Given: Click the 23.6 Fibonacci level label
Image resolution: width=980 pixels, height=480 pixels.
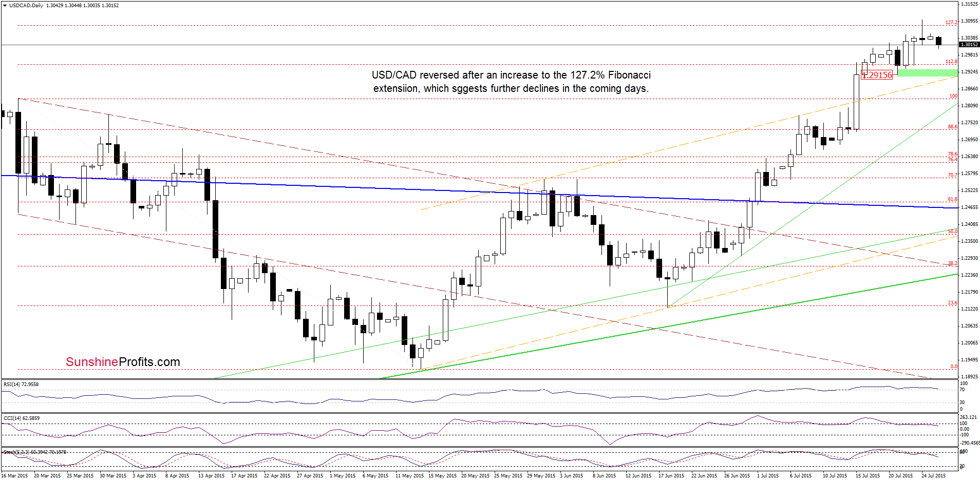Looking at the screenshot, I should (952, 303).
